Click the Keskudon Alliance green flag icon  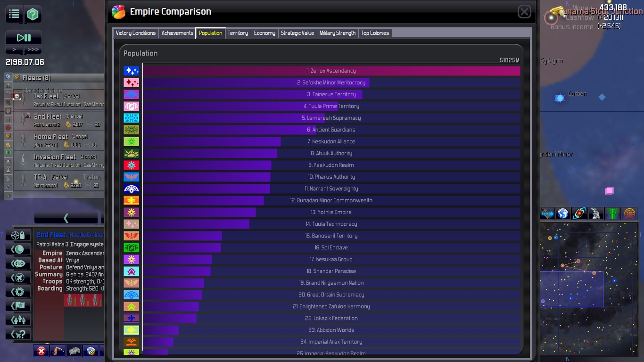pyautogui.click(x=132, y=141)
